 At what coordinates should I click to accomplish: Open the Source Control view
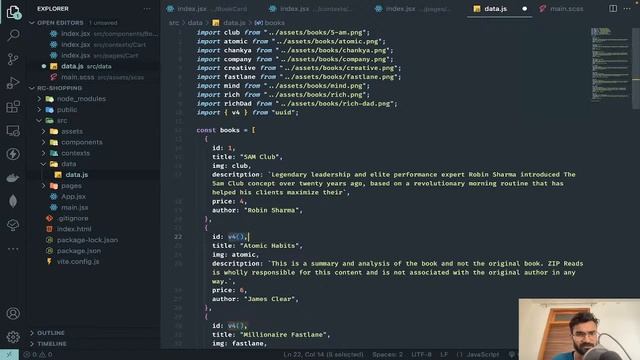[13, 59]
